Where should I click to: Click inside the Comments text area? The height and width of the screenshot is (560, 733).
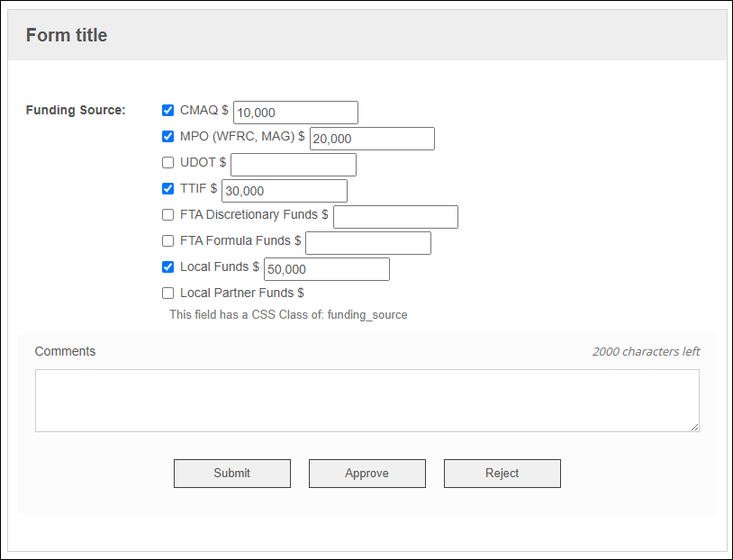tap(367, 401)
